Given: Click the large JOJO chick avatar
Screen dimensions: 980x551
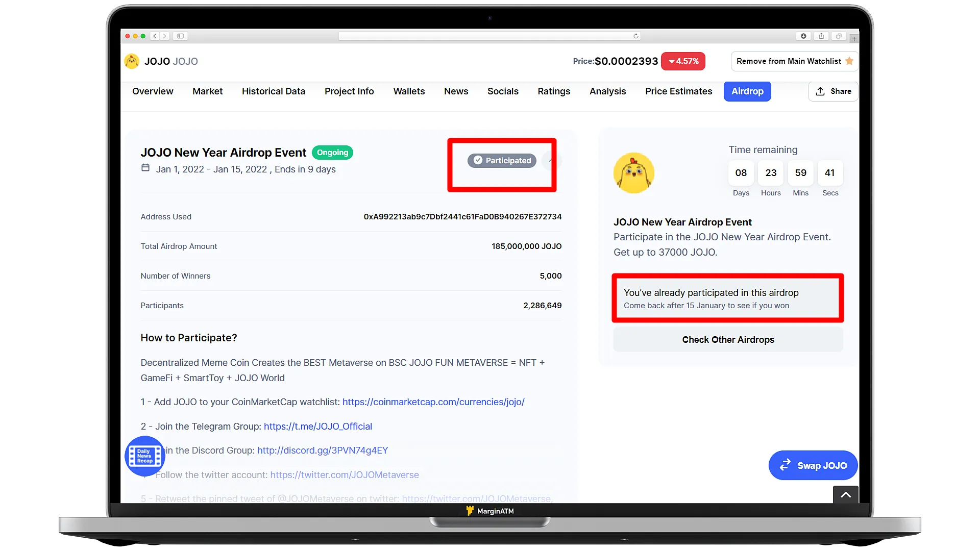Looking at the screenshot, I should (x=634, y=173).
